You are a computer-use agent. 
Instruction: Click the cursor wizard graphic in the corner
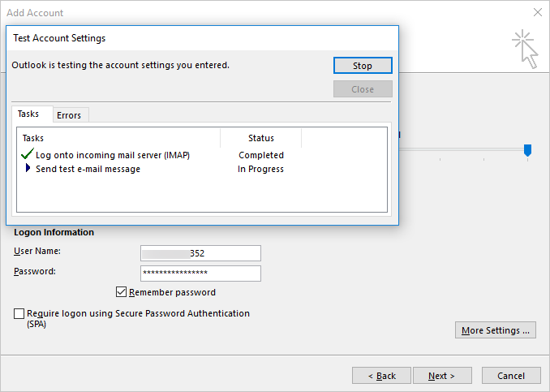525,50
